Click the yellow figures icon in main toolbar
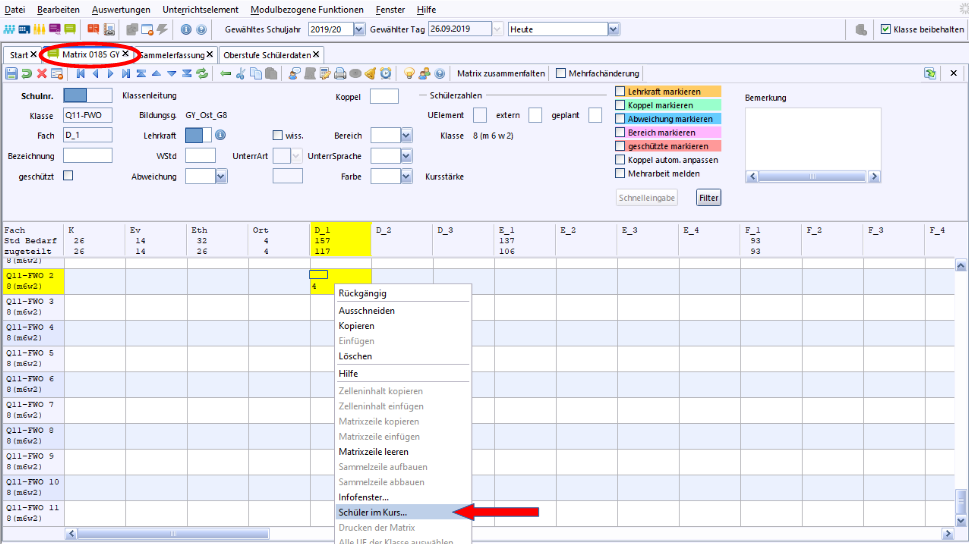969x544 pixels. tap(40, 29)
